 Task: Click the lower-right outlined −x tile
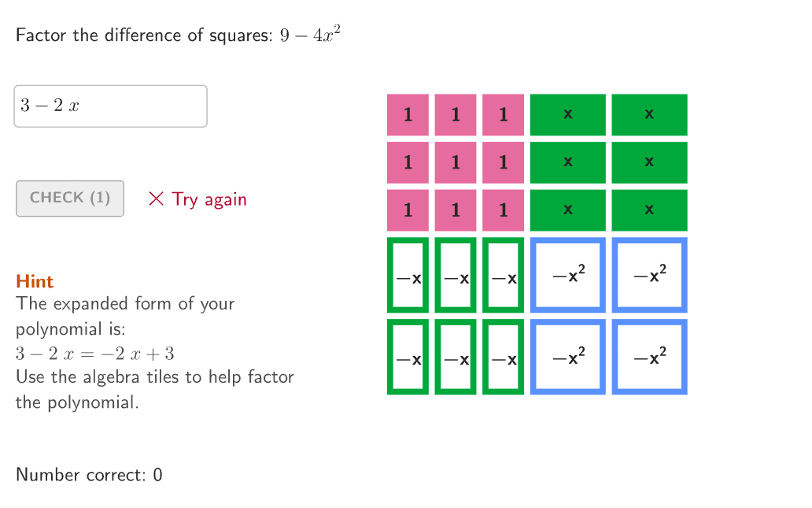pos(503,357)
